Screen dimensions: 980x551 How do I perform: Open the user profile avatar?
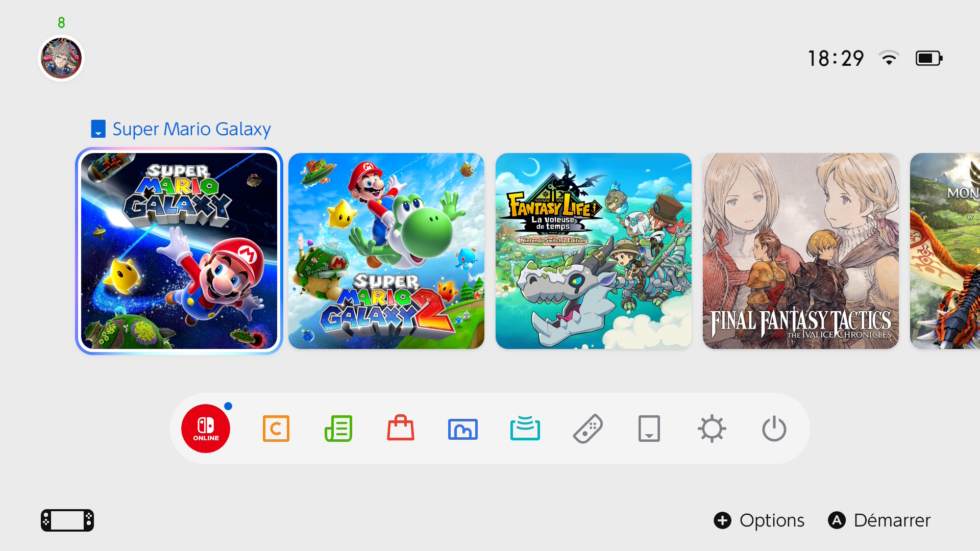click(x=61, y=58)
